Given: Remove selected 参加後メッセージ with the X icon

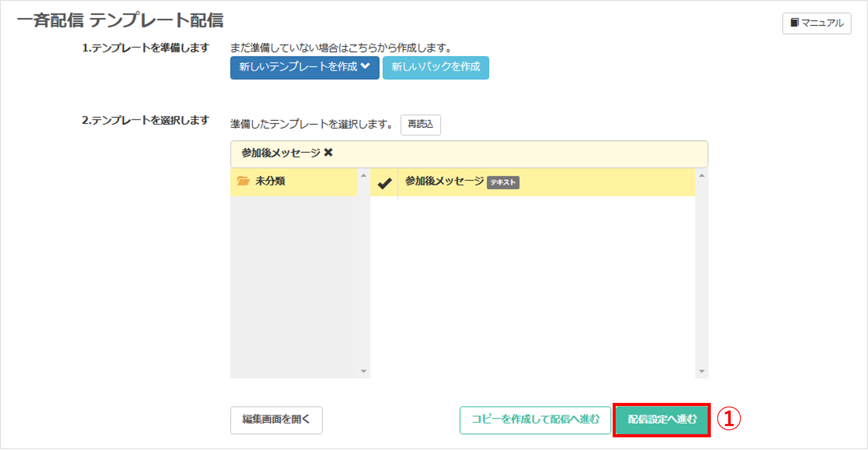Looking at the screenshot, I should pos(328,153).
